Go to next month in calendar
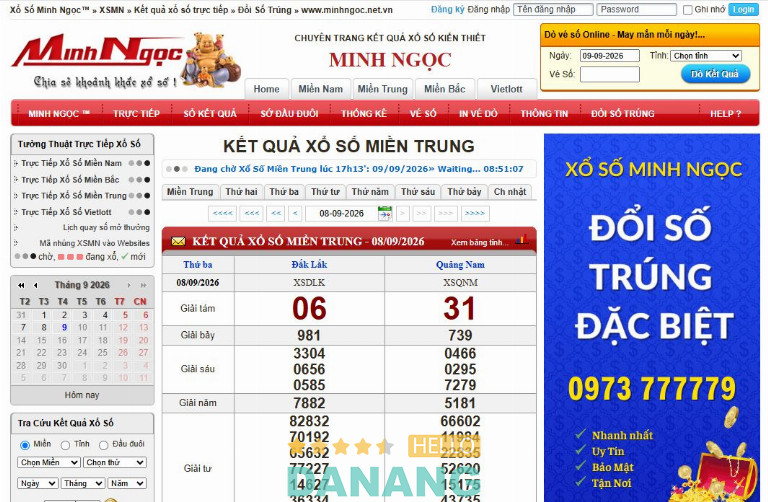768x502 pixels. coord(129,285)
